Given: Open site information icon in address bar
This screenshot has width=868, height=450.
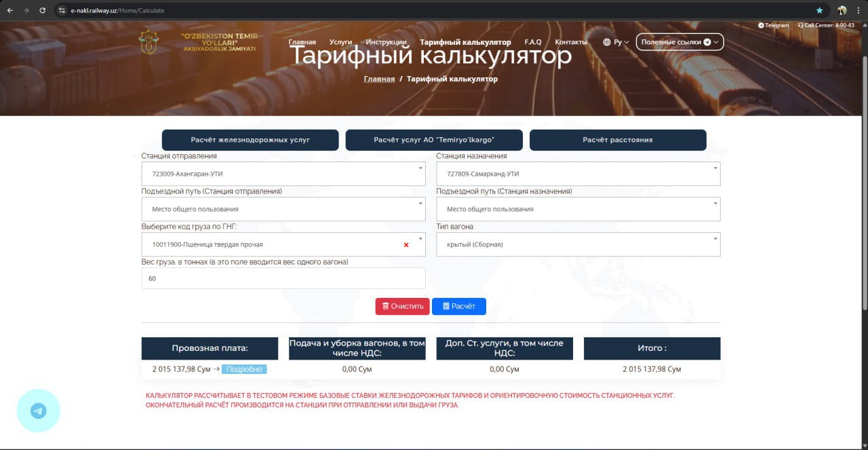Looking at the screenshot, I should (62, 10).
